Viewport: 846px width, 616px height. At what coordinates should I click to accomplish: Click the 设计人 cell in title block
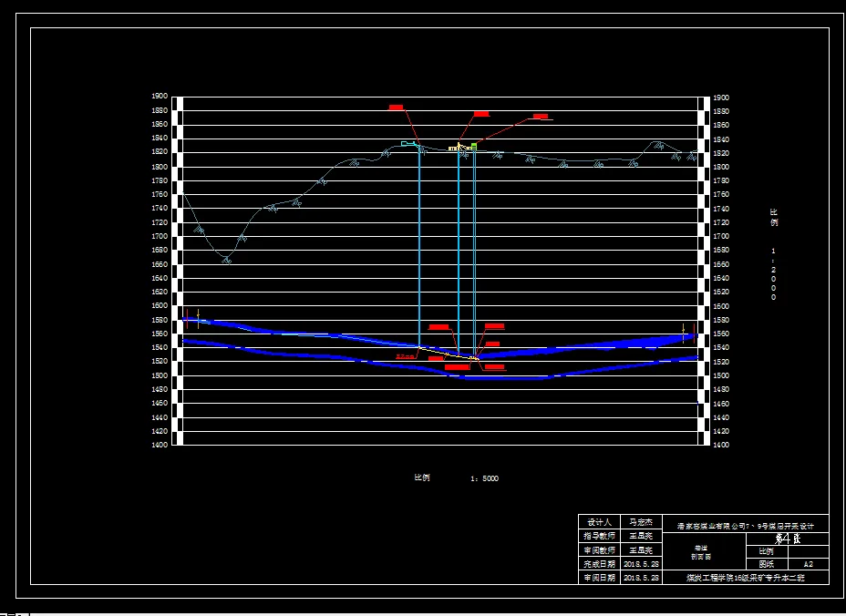(x=600, y=522)
